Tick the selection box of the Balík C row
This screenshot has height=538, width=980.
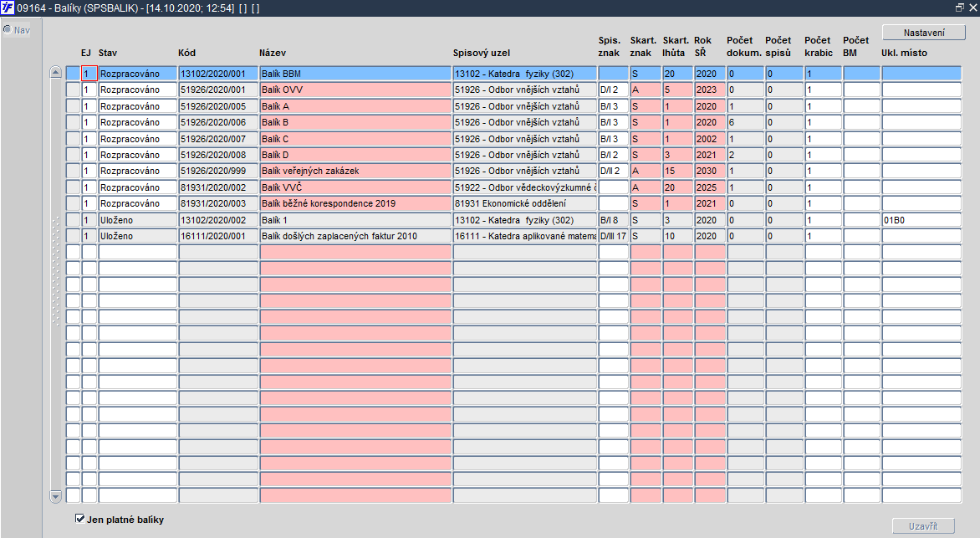(73, 138)
